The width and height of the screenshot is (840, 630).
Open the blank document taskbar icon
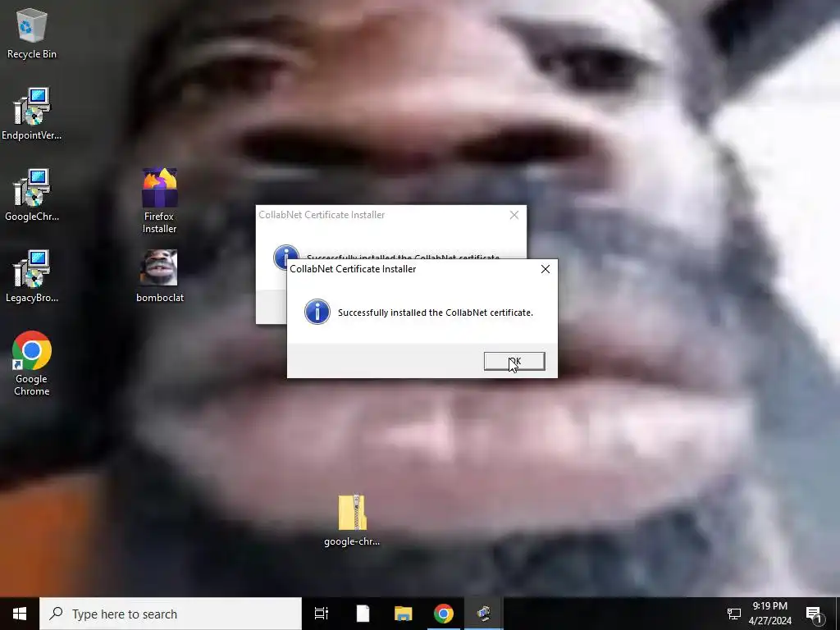363,614
